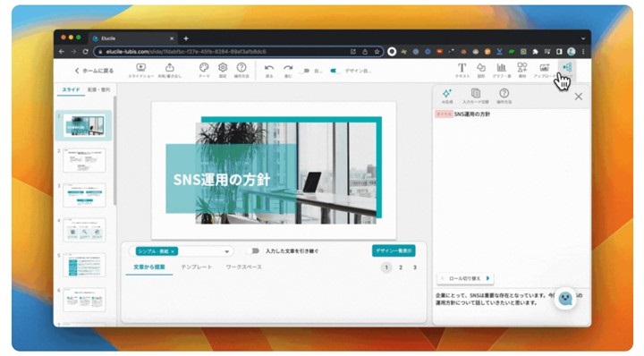Toggle the デザイン自動 switch
The height and width of the screenshot is (356, 644).
(x=334, y=71)
